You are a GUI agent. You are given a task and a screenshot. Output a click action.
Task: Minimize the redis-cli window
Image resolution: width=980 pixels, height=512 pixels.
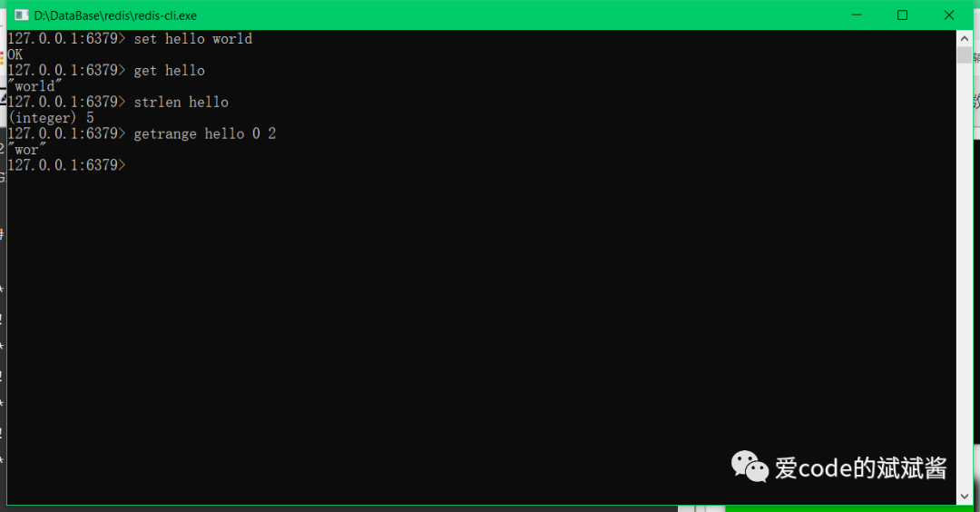[857, 15]
